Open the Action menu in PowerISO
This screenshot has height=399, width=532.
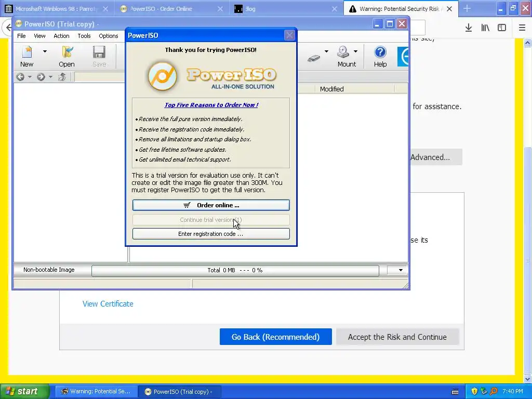[x=61, y=36]
